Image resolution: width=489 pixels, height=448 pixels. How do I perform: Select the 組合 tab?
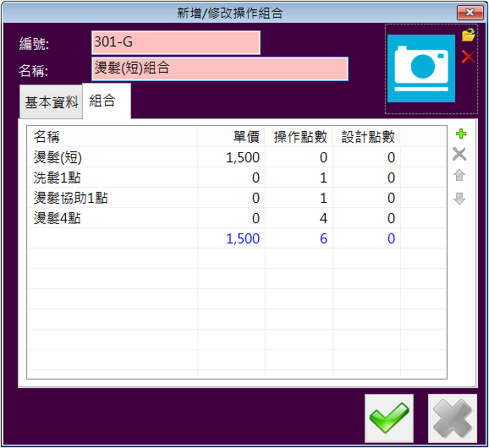107,101
